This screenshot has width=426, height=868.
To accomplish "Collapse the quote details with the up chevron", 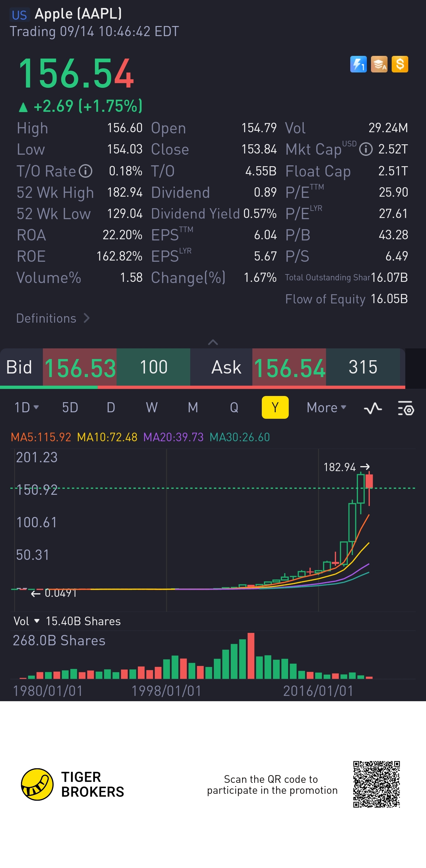I will tap(213, 342).
